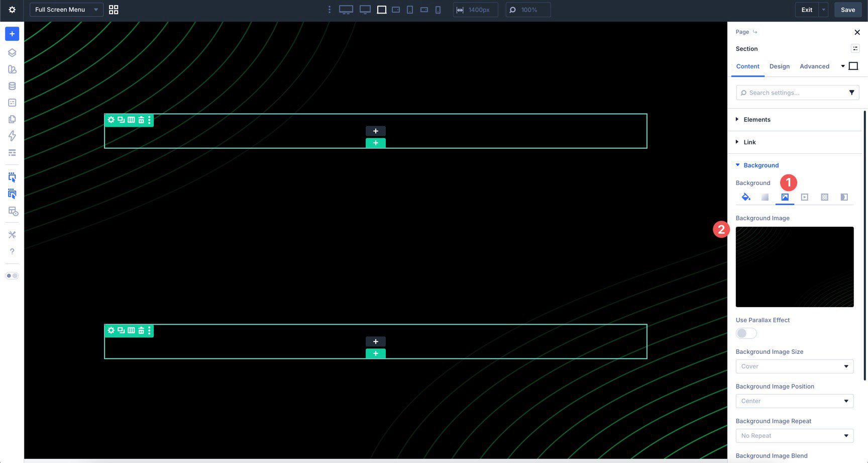This screenshot has width=868, height=463.
Task: Select the widest desktop view icon
Action: point(346,10)
